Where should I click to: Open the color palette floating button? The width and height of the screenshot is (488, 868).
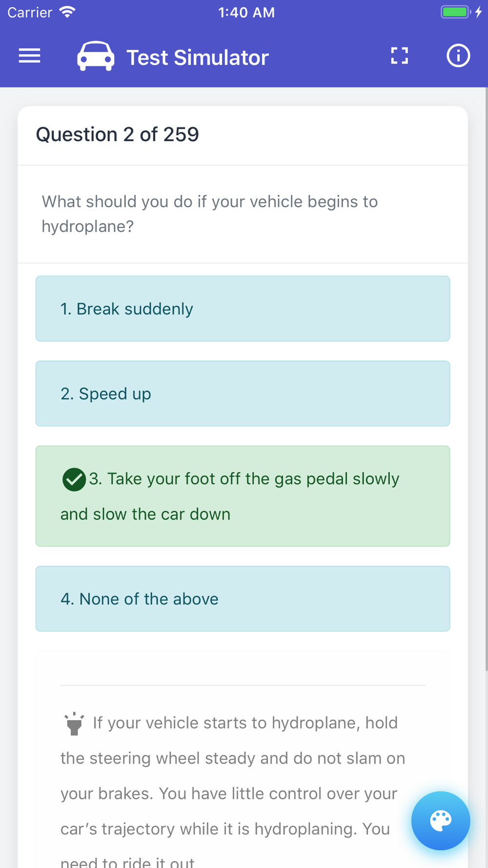440,821
